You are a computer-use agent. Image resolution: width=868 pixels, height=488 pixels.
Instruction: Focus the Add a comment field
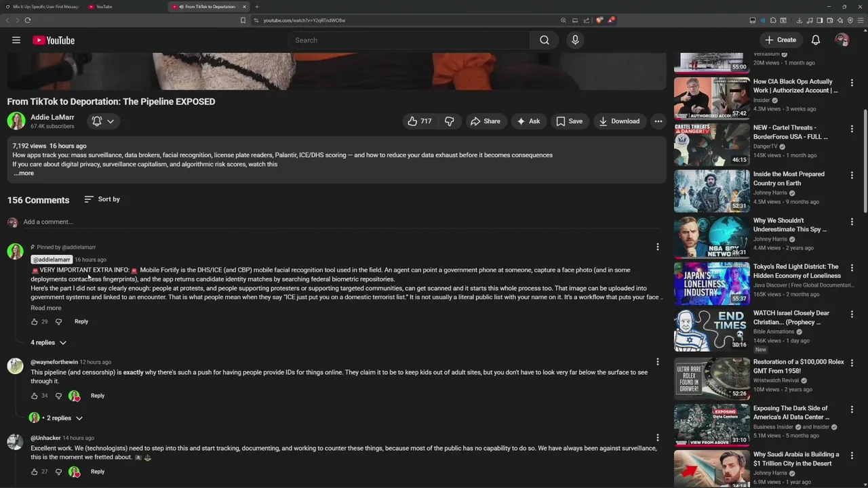[x=342, y=222]
